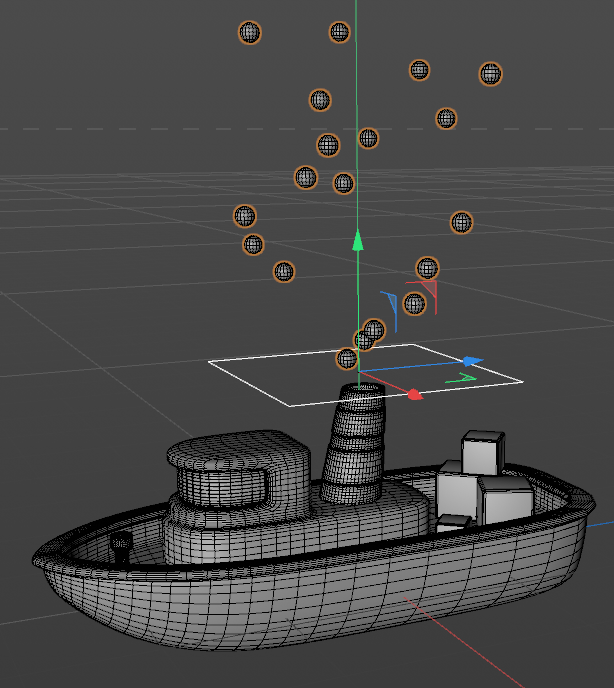Select the rightmost particle sphere at top

click(490, 73)
